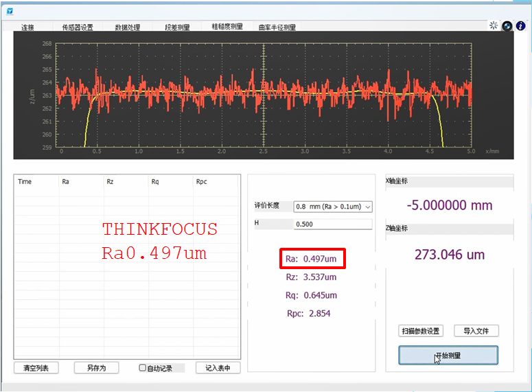Toggle the 自动记录 checkbox

tap(143, 368)
